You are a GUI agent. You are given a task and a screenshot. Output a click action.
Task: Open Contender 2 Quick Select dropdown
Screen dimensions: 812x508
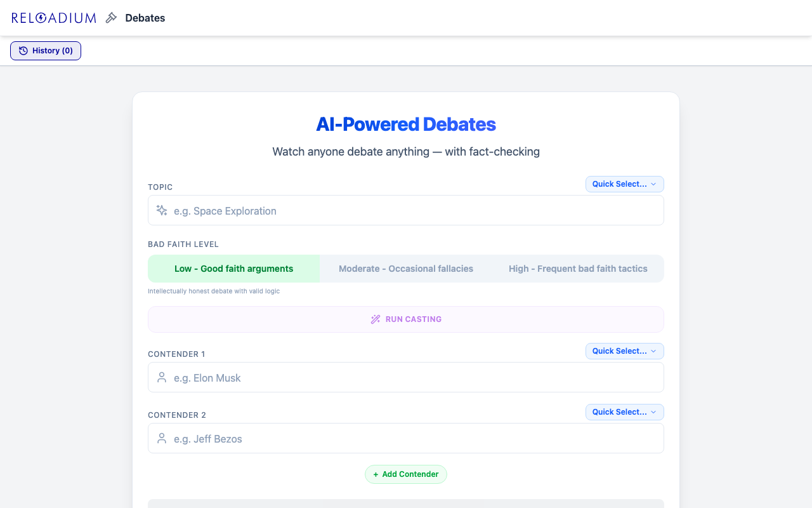pos(624,412)
